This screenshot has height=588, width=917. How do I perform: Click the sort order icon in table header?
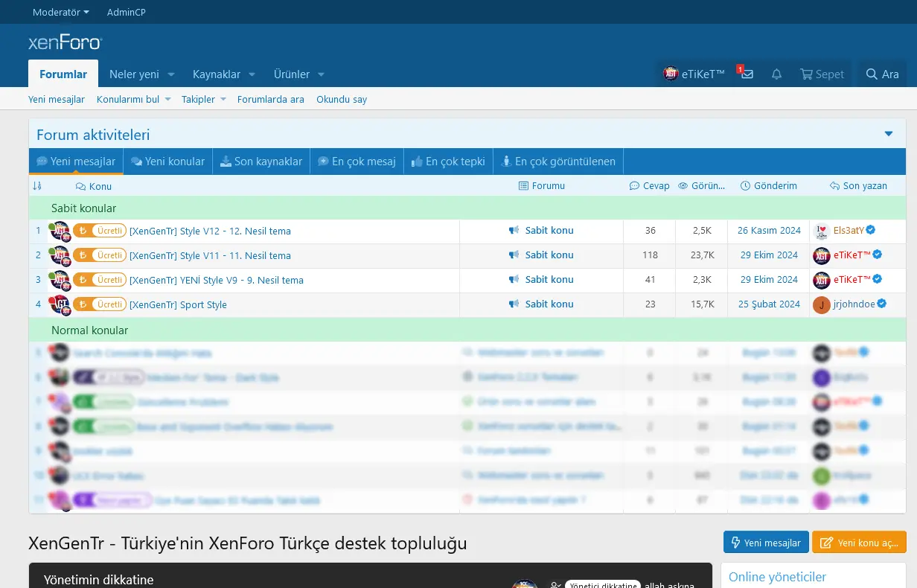click(37, 186)
